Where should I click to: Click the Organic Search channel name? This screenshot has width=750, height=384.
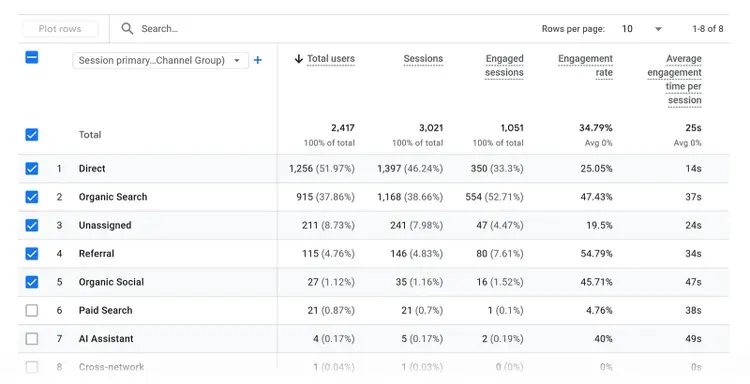(x=113, y=197)
